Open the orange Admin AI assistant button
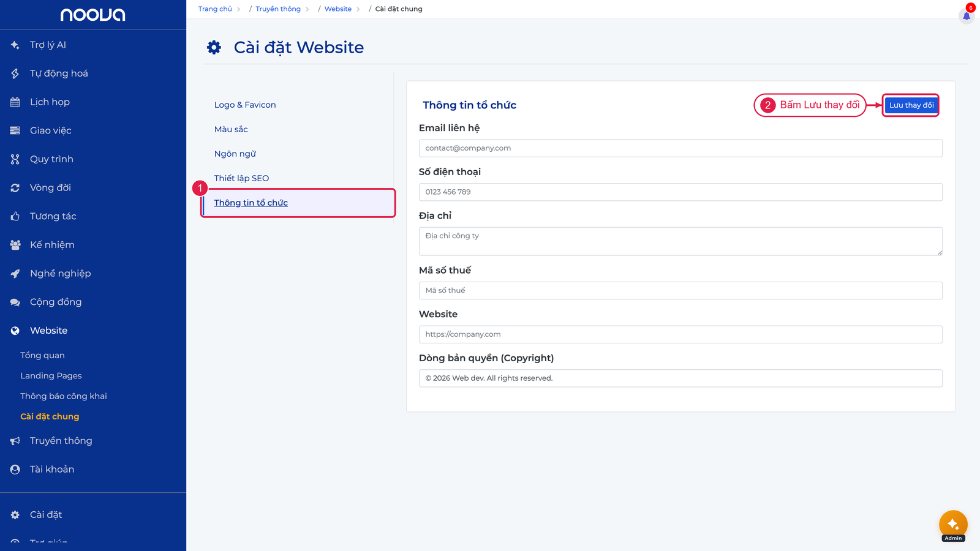This screenshot has width=980, height=551. (953, 525)
